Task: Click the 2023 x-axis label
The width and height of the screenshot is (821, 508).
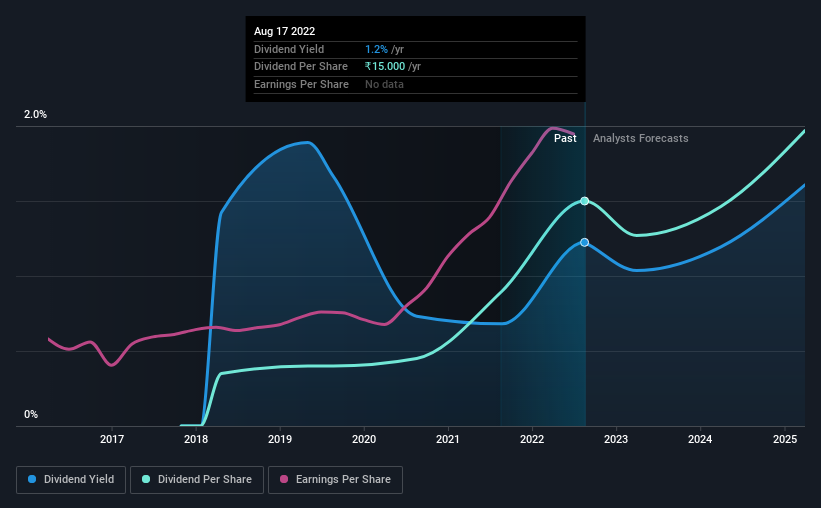Action: click(616, 439)
